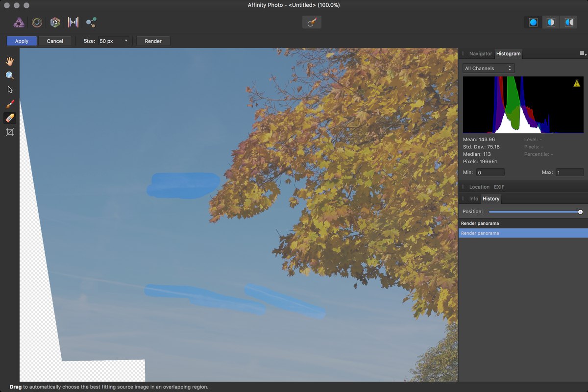Click the Render button
The width and height of the screenshot is (588, 392).
pyautogui.click(x=153, y=41)
